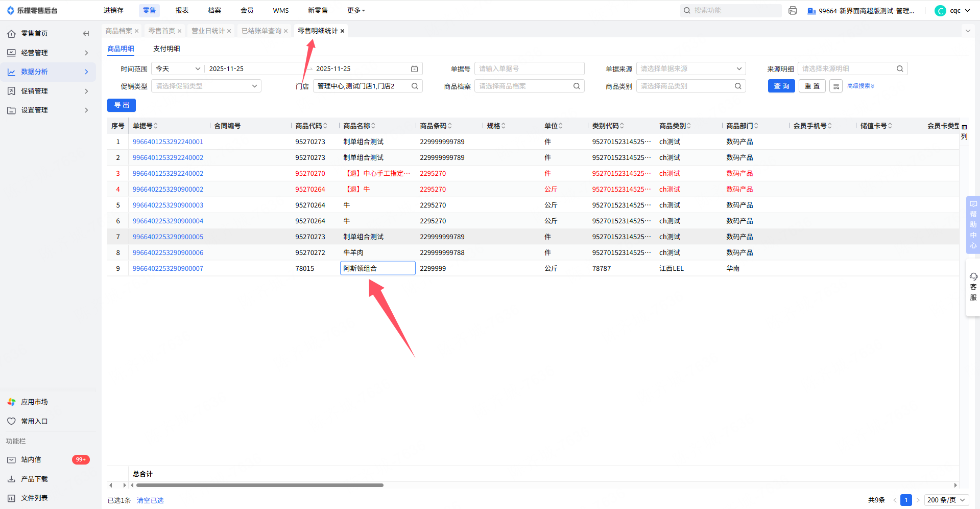Close the 已结账单查询 tab
Image resolution: width=980 pixels, height=509 pixels.
pyautogui.click(x=286, y=31)
